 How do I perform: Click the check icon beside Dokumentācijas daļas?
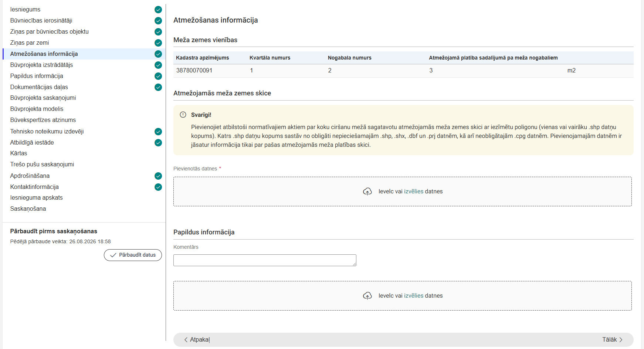click(x=158, y=87)
